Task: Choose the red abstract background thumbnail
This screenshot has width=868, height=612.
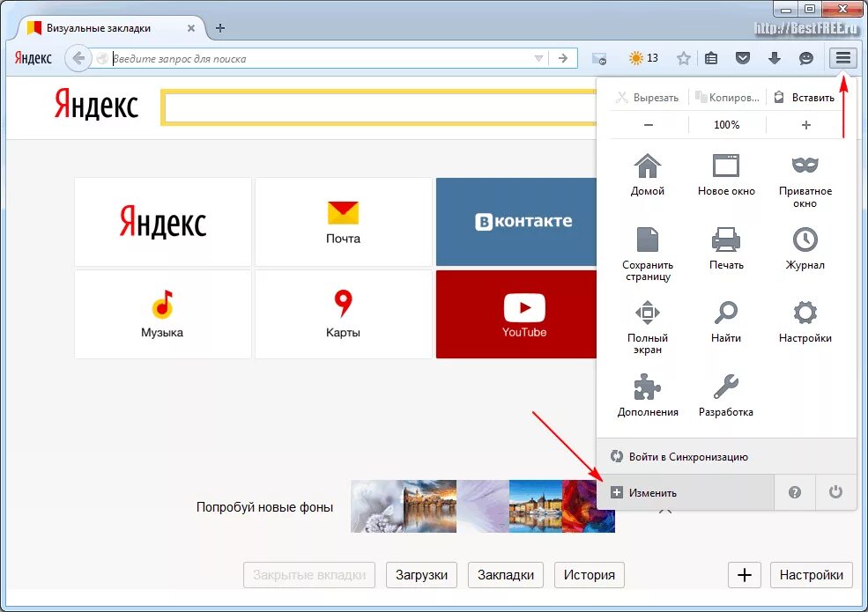Action: pyautogui.click(x=589, y=506)
